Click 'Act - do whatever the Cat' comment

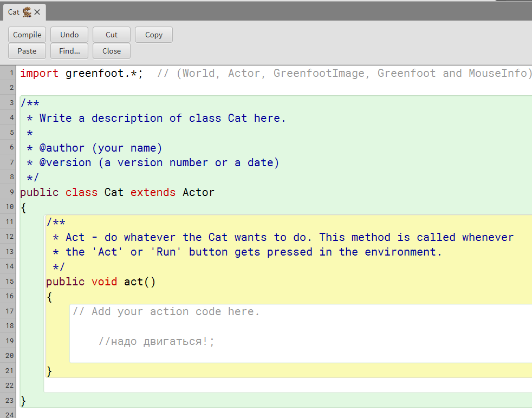pos(147,237)
